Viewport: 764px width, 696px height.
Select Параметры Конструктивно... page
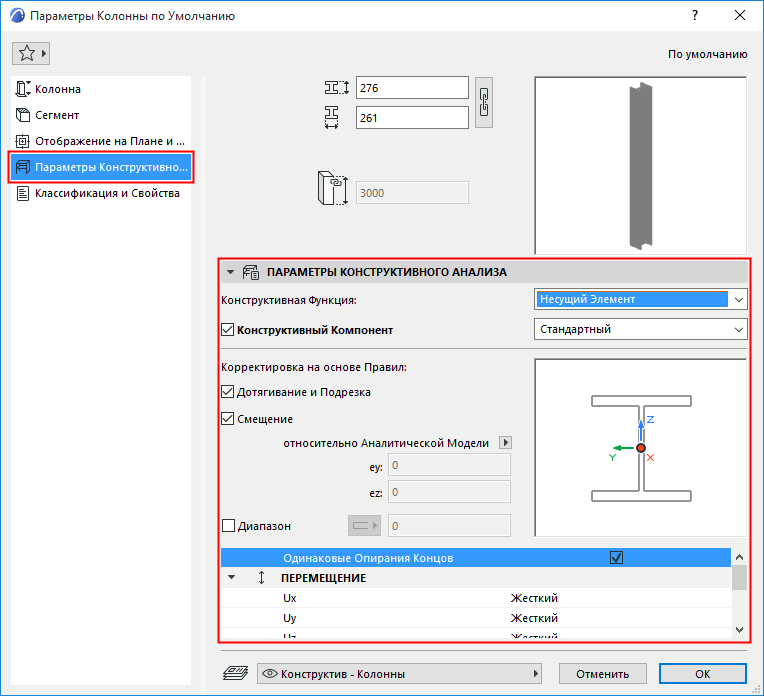pyautogui.click(x=101, y=167)
